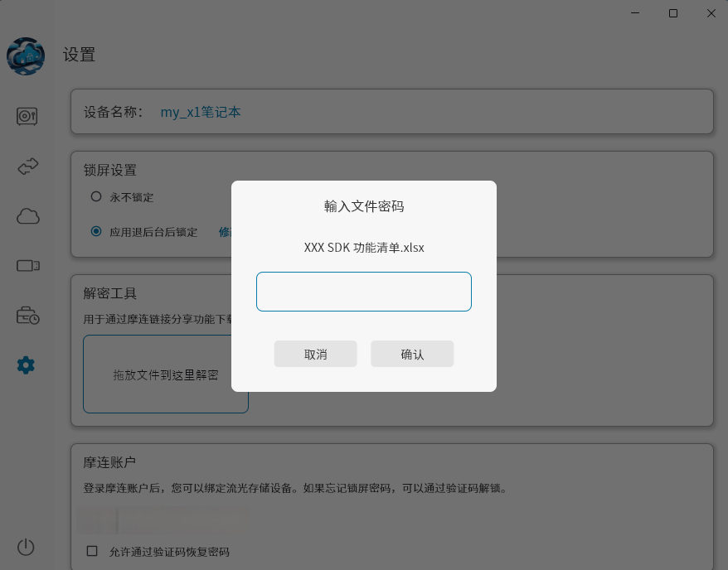The width and height of the screenshot is (728, 570).
Task: Click the power off icon at sidebar bottom
Action: pos(26,547)
